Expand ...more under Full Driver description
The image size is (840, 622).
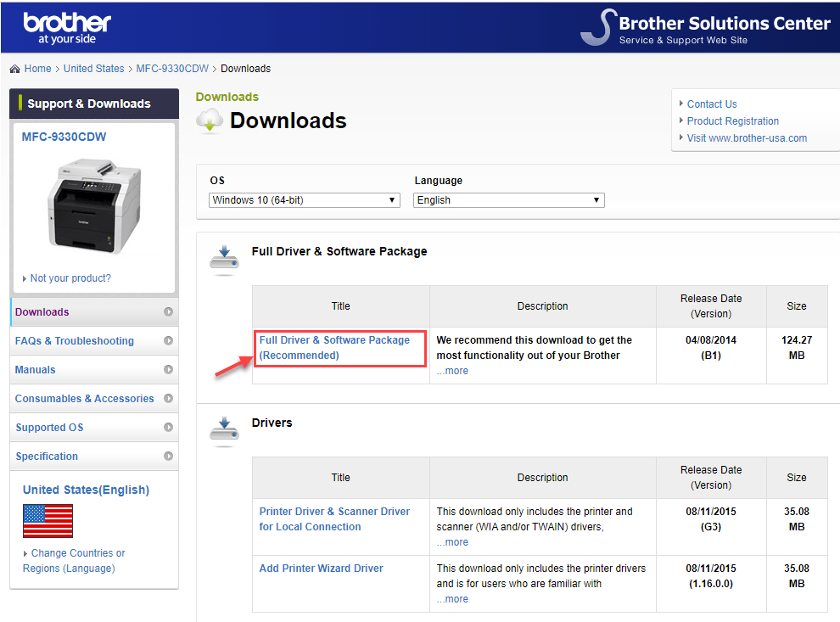tap(452, 371)
